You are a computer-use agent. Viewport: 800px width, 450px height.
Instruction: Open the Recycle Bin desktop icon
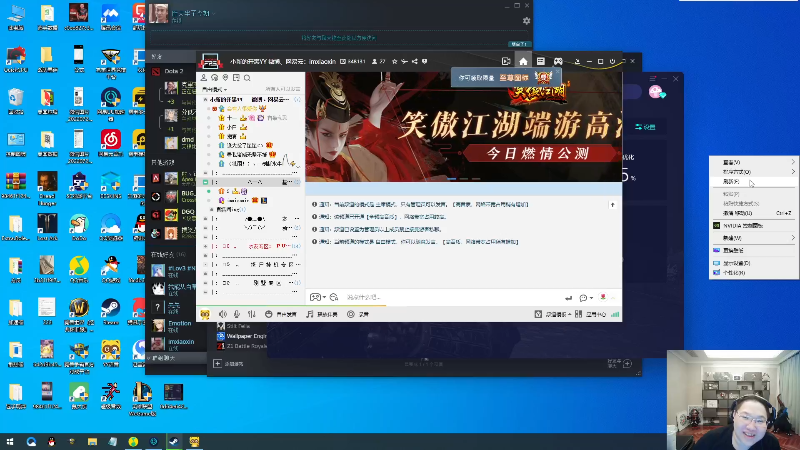point(16,101)
